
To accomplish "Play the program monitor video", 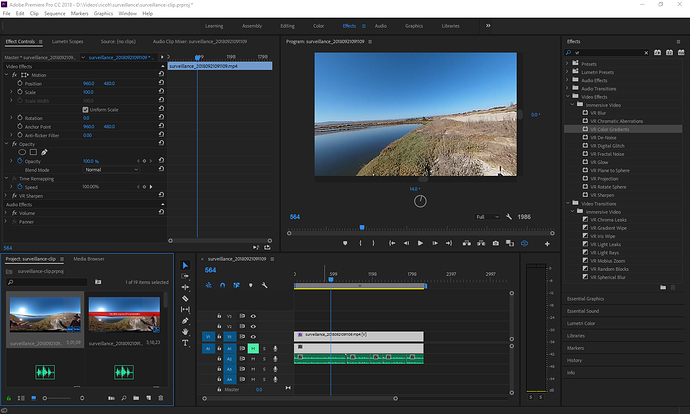I will [419, 243].
